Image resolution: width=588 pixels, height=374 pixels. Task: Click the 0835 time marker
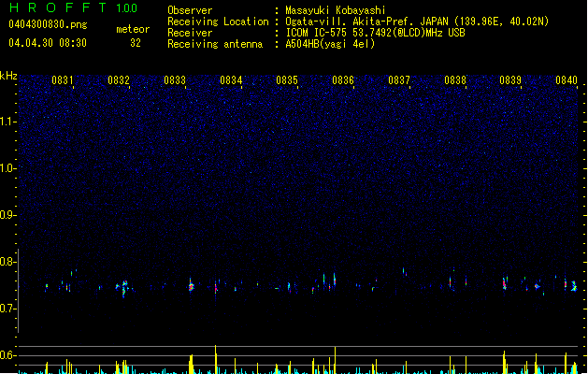pos(287,80)
